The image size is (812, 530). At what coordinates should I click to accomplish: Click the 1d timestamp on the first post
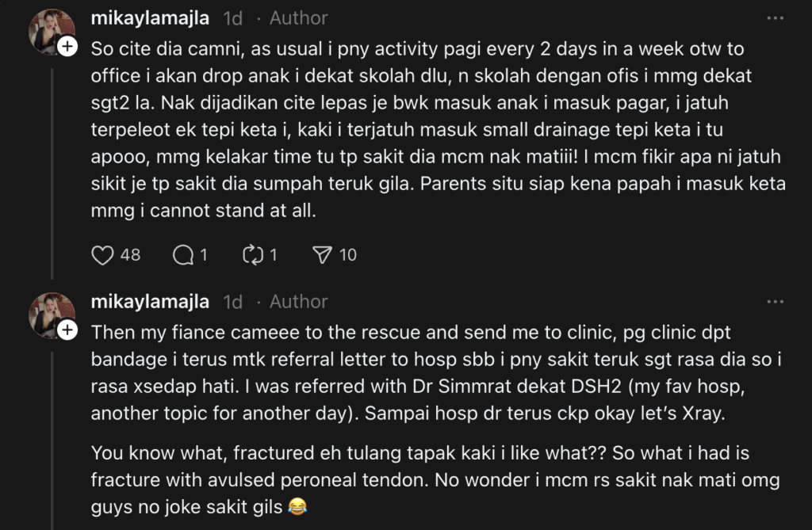coord(233,17)
